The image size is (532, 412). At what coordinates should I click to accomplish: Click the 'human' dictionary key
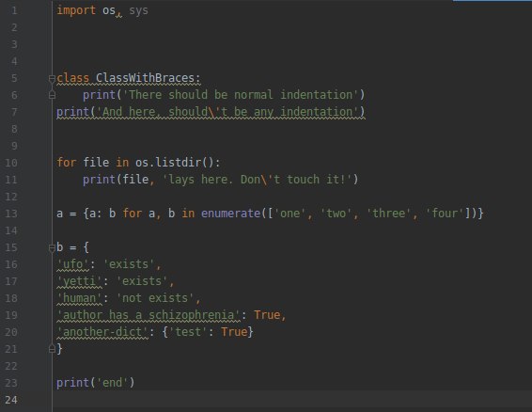click(x=79, y=298)
